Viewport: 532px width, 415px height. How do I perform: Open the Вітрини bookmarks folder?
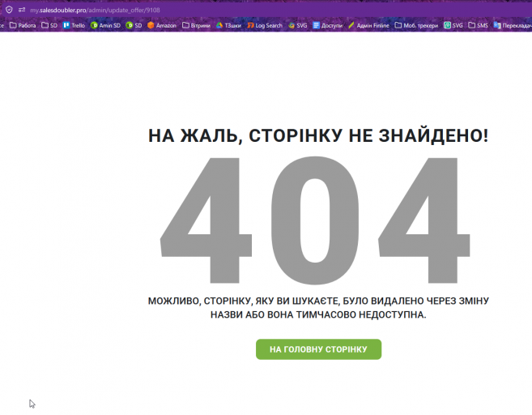click(197, 25)
